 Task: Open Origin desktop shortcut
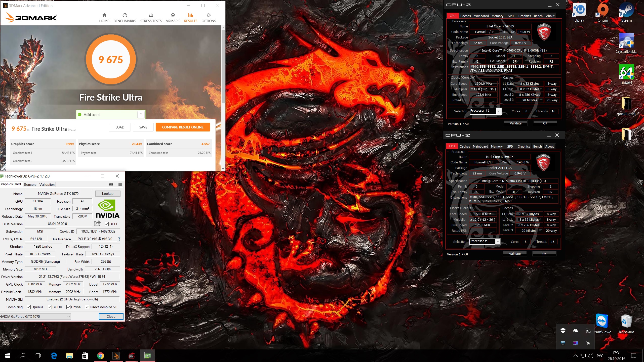pyautogui.click(x=603, y=13)
